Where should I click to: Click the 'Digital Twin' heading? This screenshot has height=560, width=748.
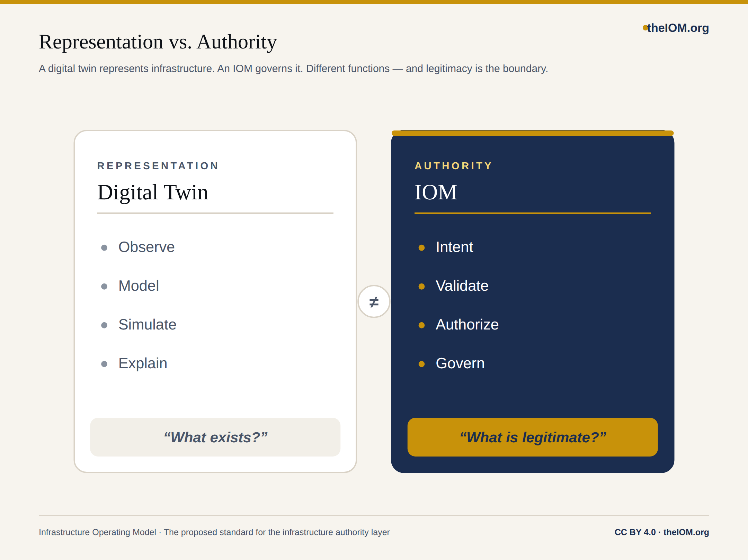tap(153, 192)
